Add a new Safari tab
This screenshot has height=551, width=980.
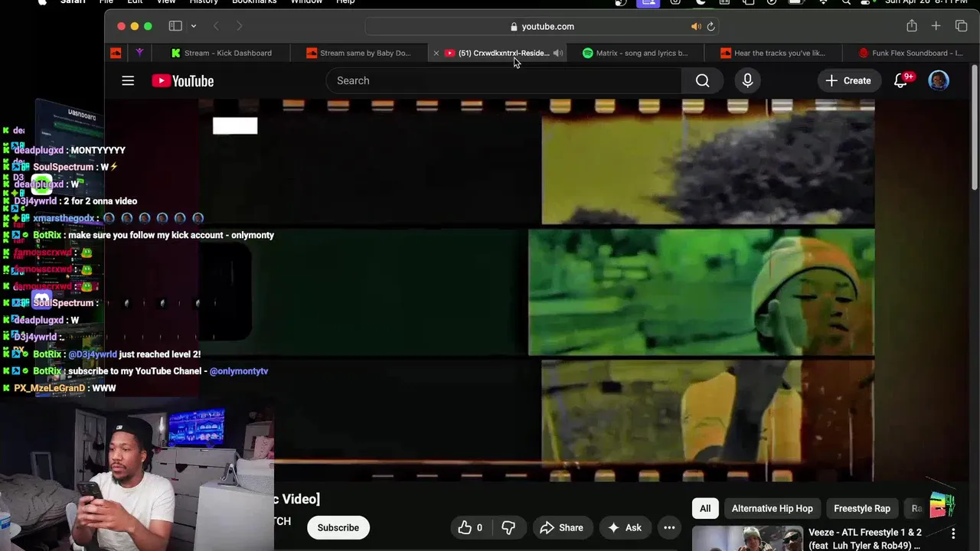pos(936,26)
